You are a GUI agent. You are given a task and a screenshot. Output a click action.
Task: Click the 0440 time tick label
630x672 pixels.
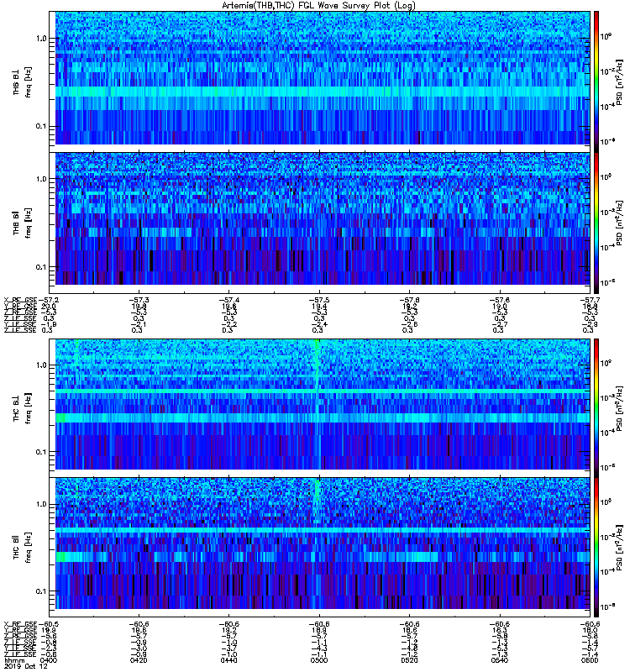click(x=228, y=660)
